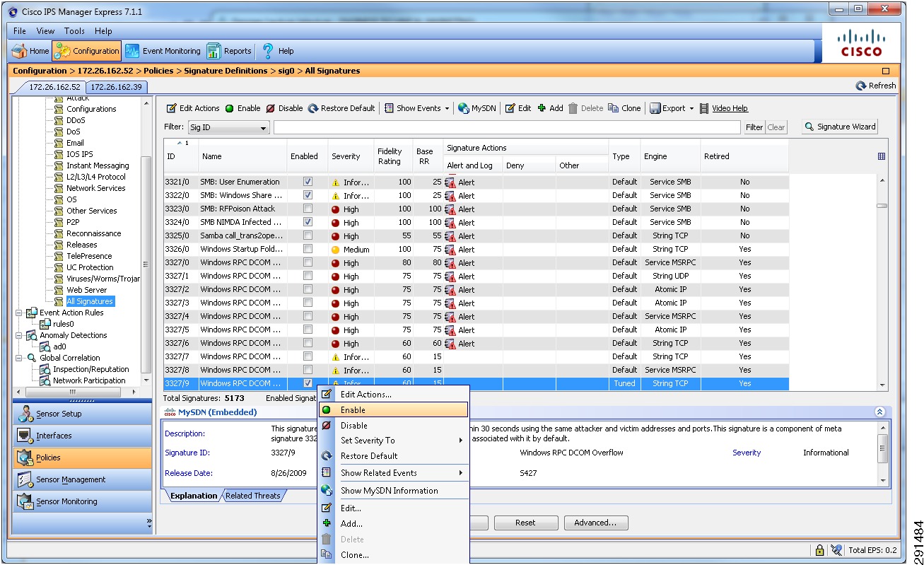Select the Web Server tree item
Viewport: 924px width, 565px height.
point(86,290)
